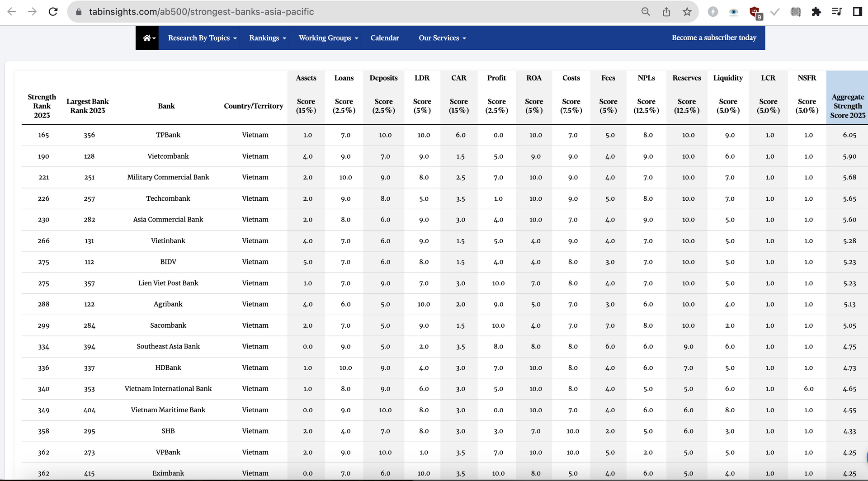Select Southeast Asia Bank name

[x=168, y=346]
